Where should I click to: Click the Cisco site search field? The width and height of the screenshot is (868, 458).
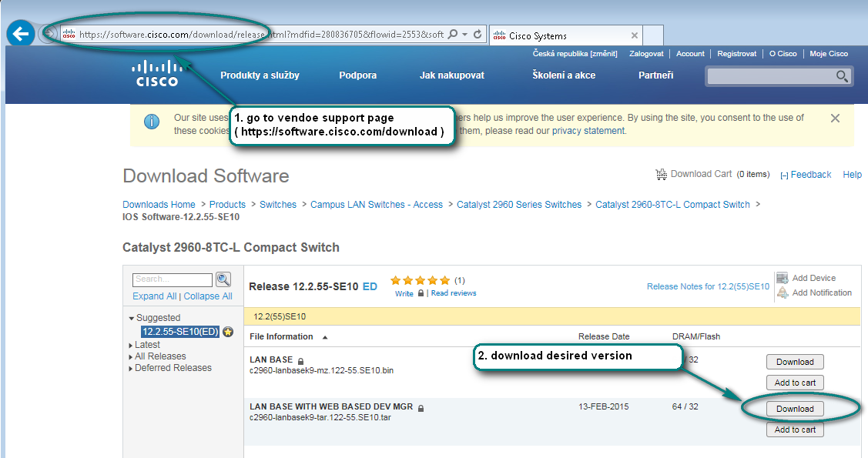770,75
